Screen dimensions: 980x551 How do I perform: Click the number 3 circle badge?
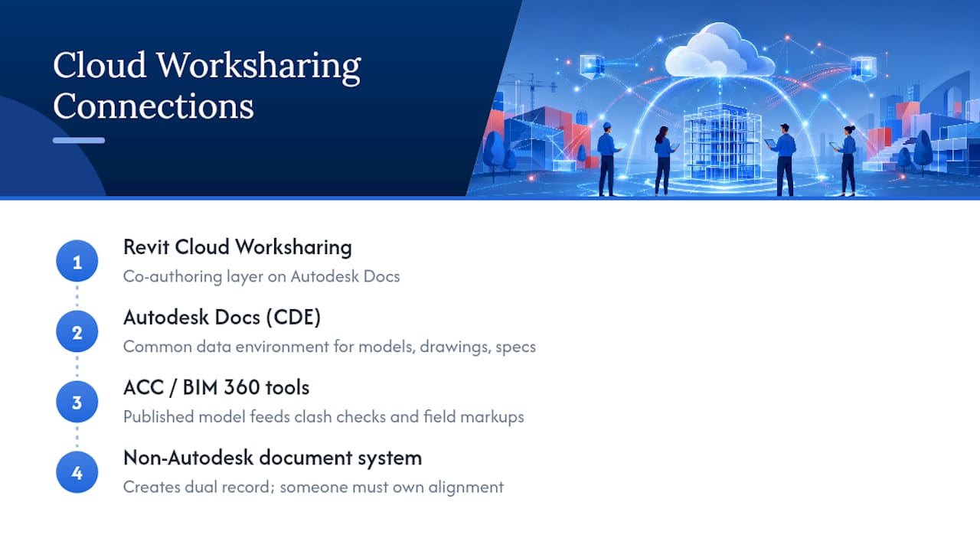pyautogui.click(x=77, y=403)
